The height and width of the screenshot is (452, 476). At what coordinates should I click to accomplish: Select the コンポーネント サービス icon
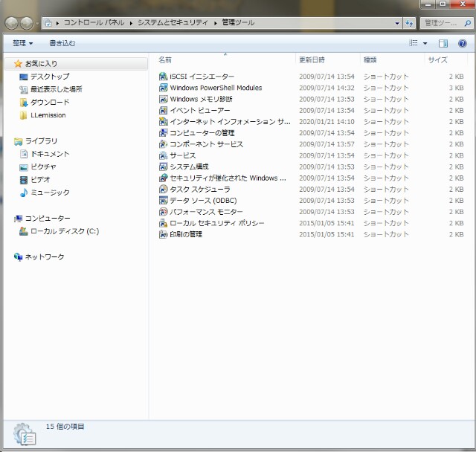click(164, 144)
